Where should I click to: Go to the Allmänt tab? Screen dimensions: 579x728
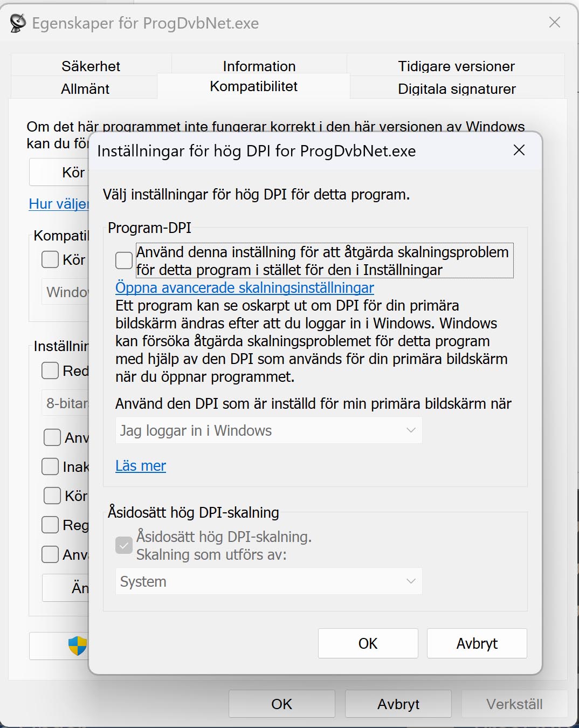tap(85, 89)
